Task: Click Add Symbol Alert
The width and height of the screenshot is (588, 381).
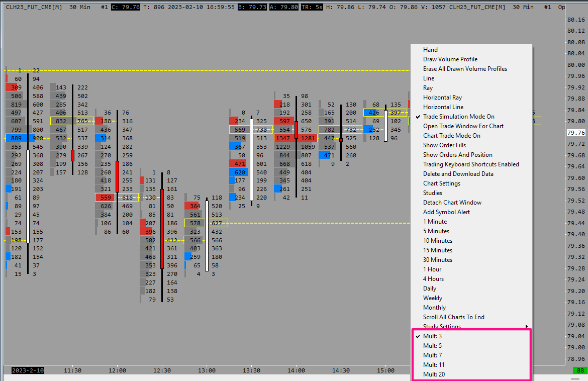Action: coord(446,212)
